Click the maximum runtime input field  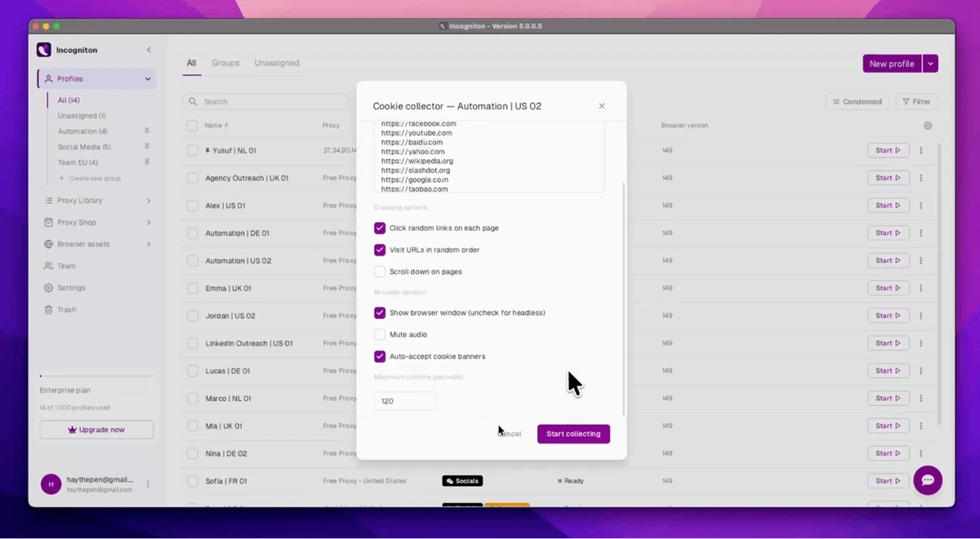pos(405,401)
